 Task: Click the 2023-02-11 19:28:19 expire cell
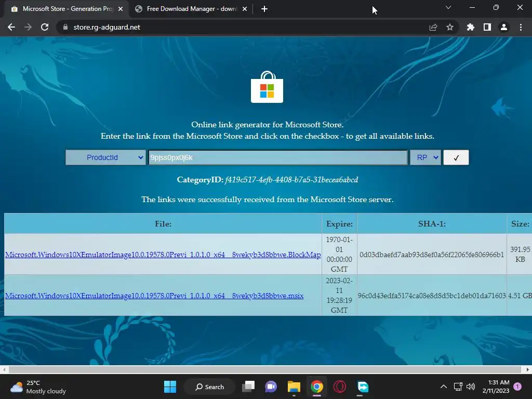click(339, 295)
